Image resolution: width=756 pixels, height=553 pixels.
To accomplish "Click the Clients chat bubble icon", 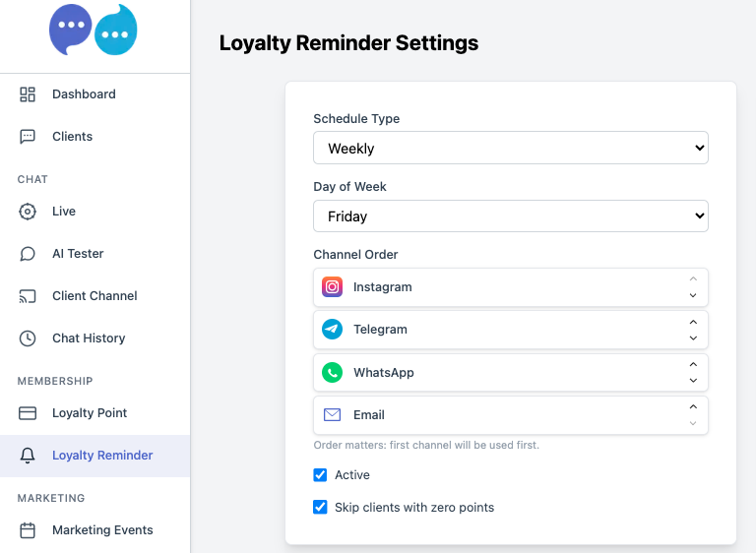I will point(28,137).
